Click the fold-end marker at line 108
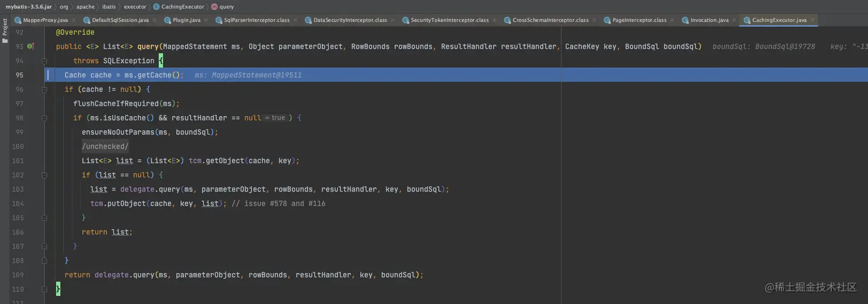 44,260
